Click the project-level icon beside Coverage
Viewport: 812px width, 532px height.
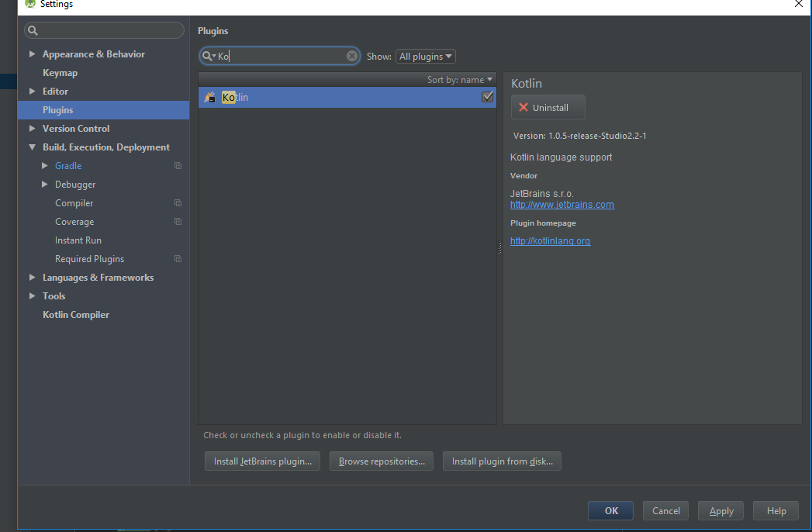click(178, 222)
